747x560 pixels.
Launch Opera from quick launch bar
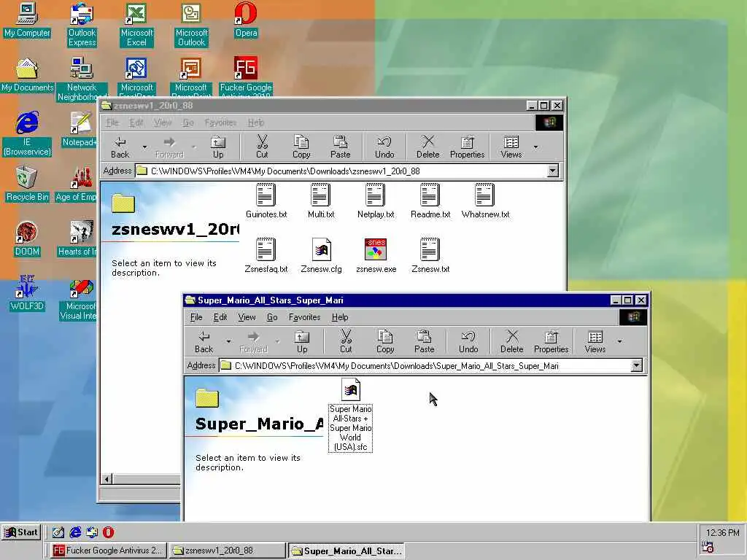click(x=108, y=532)
